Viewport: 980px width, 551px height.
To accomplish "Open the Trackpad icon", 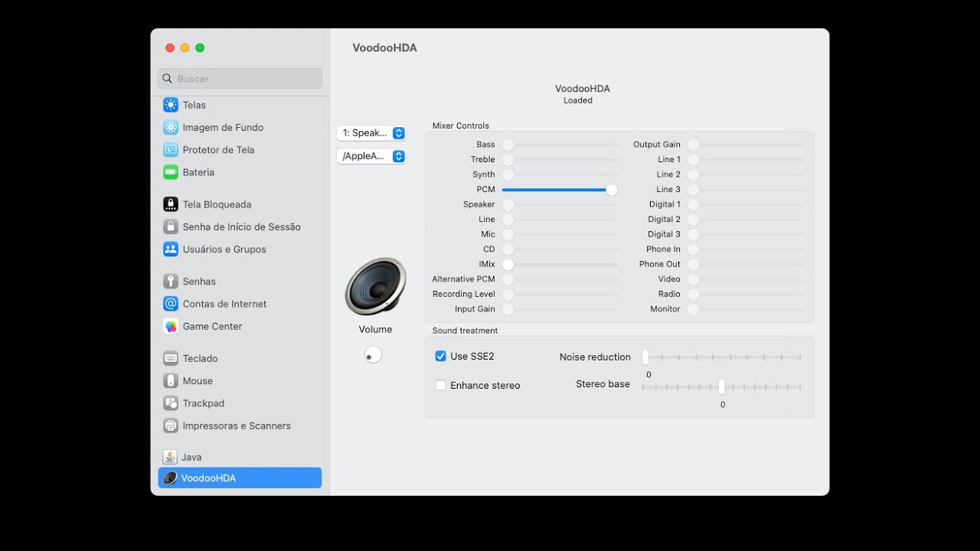I will click(171, 403).
